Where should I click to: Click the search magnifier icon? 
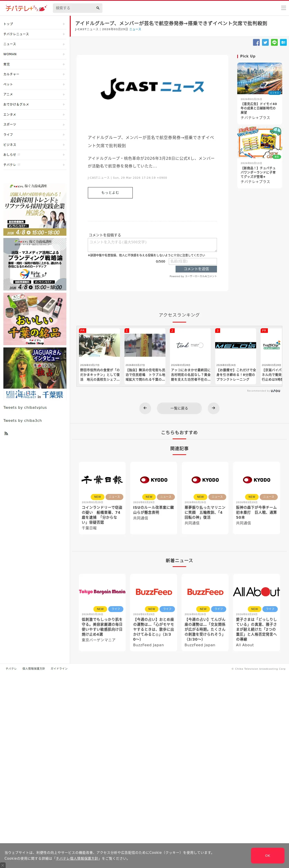coord(98,8)
